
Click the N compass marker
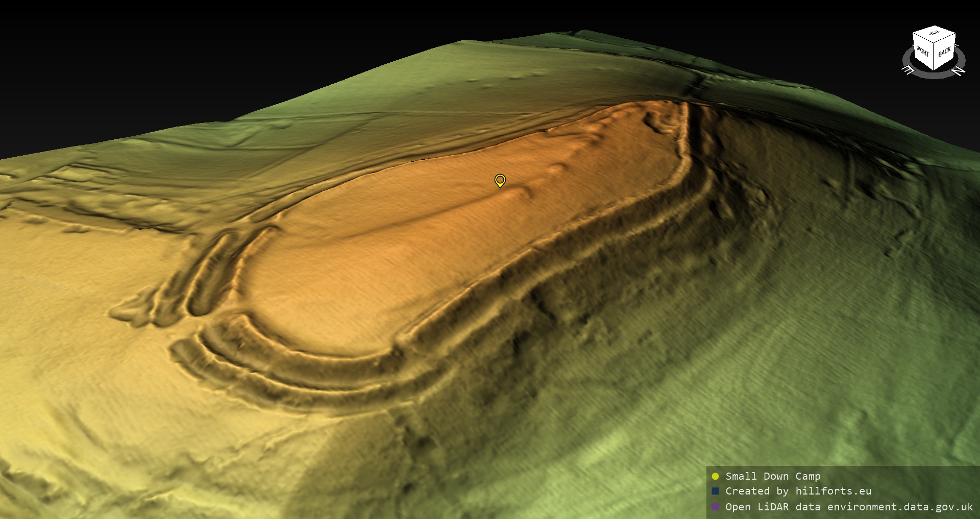(x=959, y=70)
